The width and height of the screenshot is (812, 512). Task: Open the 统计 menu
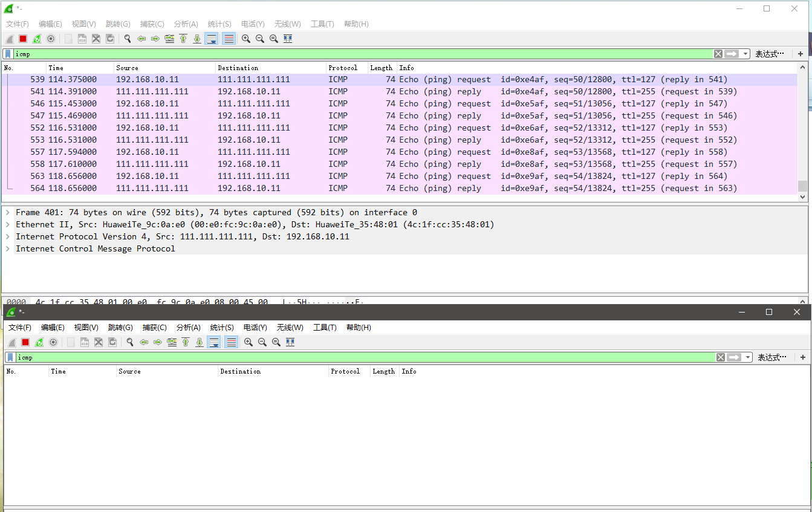(219, 24)
